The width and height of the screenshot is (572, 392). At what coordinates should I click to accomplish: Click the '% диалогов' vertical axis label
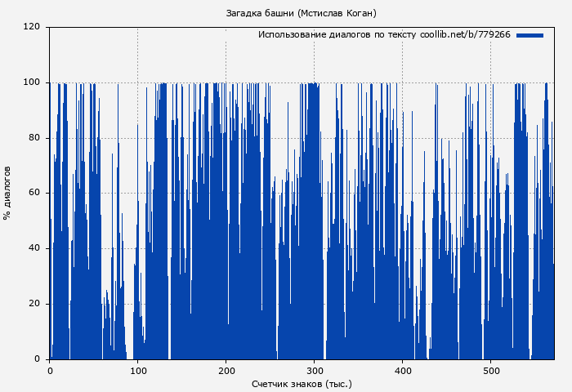(x=7, y=193)
